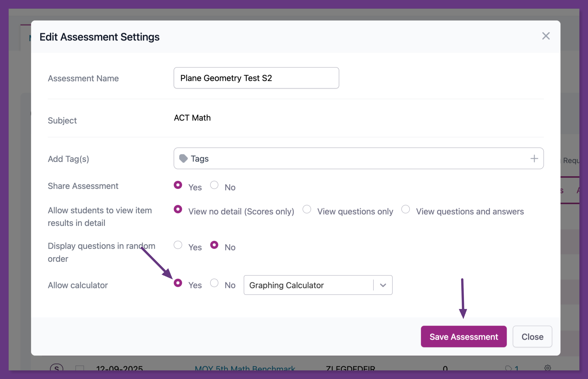Click the tag icon in Tags field
588x379 pixels.
tap(183, 158)
